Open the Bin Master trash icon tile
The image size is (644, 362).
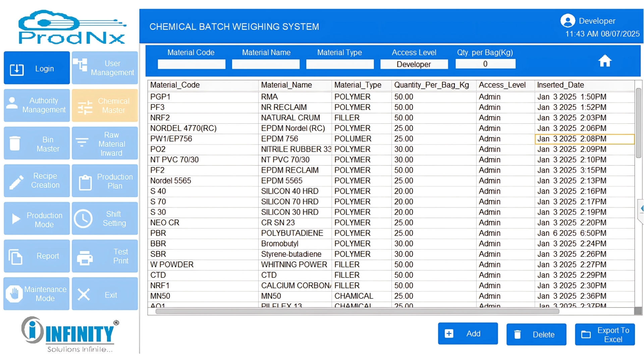tap(37, 143)
